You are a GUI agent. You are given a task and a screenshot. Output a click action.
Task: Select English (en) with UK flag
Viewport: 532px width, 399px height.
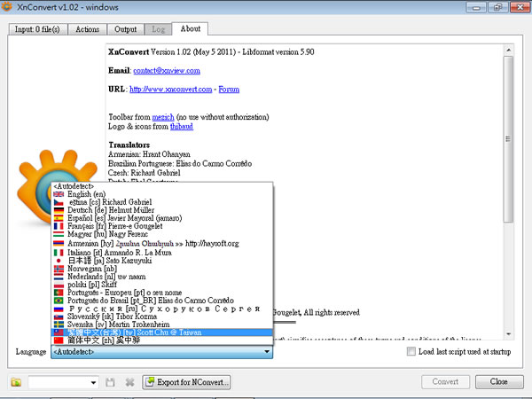(x=162, y=194)
